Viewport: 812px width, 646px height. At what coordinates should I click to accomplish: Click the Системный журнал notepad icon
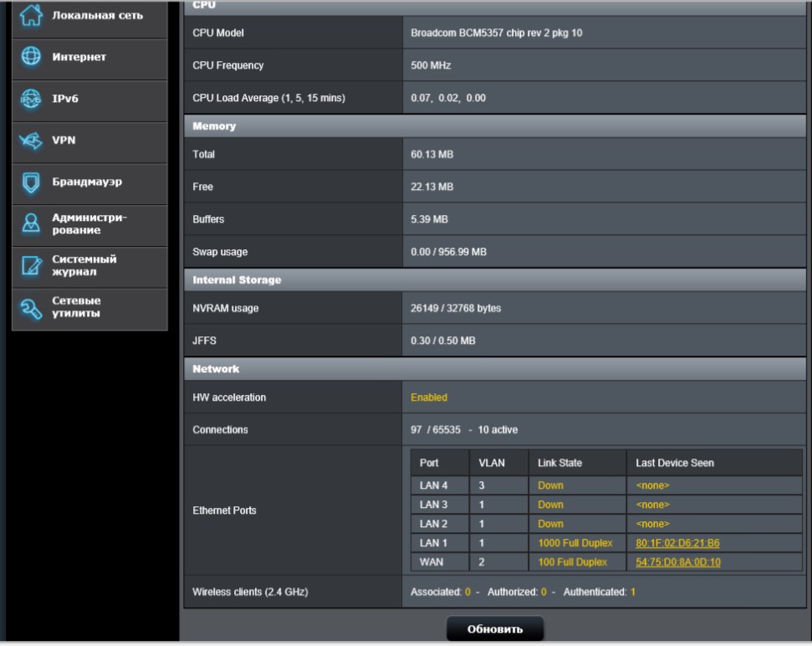tap(30, 266)
